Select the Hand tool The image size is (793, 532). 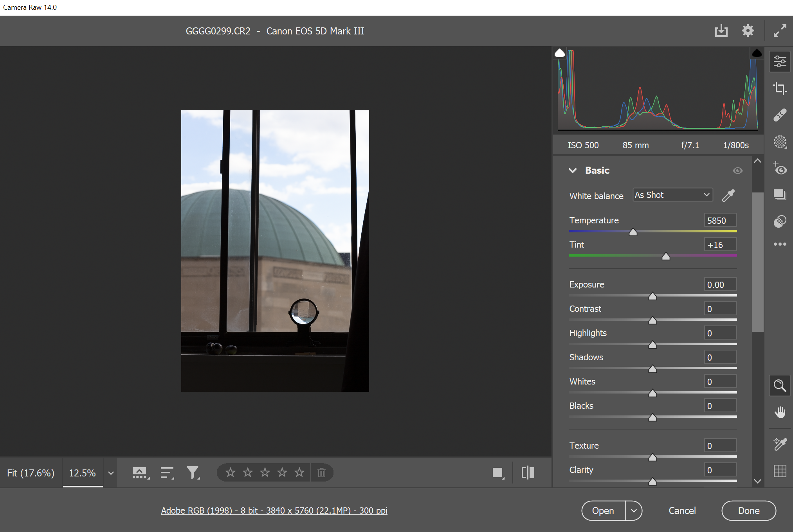click(x=780, y=412)
